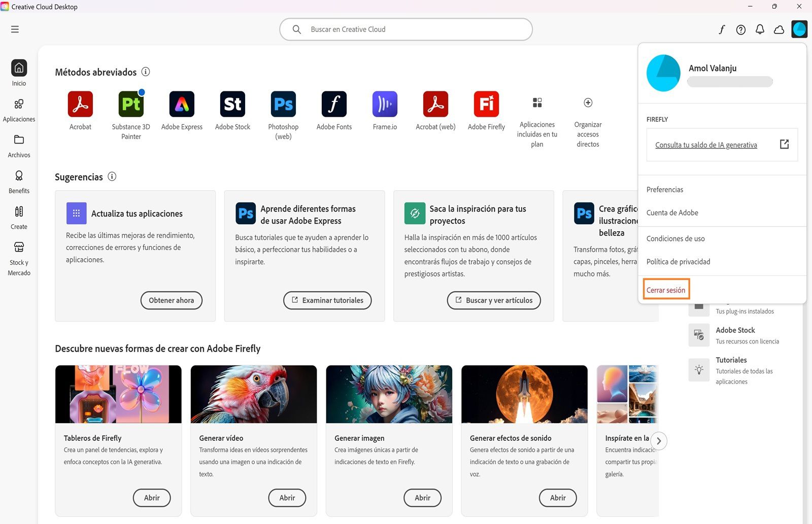Click Abrir for Generar efectos de sonido
The height and width of the screenshot is (524, 812).
(x=558, y=498)
